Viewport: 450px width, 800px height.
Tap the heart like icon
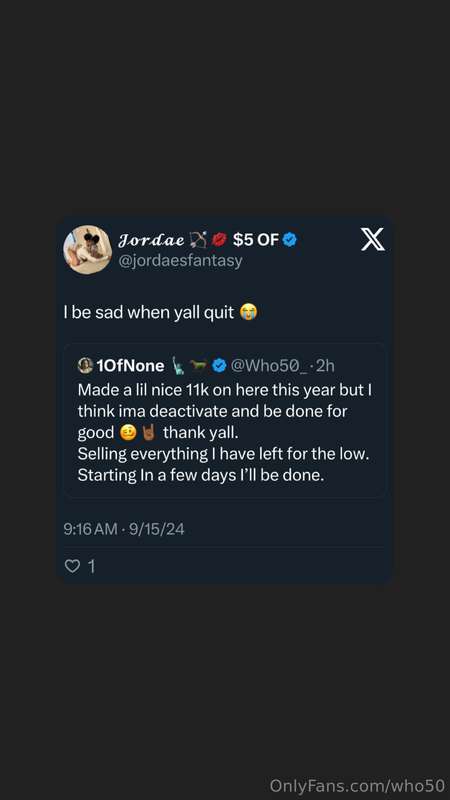point(72,566)
